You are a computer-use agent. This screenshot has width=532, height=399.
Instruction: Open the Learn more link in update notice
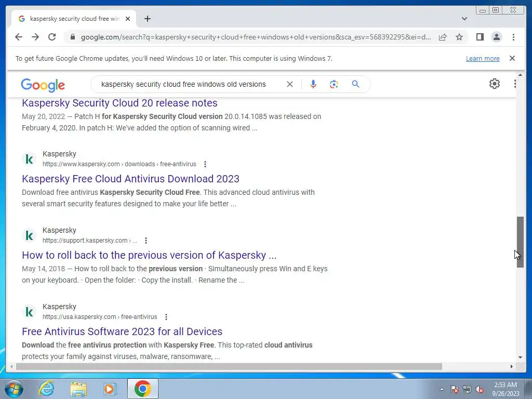(x=483, y=58)
